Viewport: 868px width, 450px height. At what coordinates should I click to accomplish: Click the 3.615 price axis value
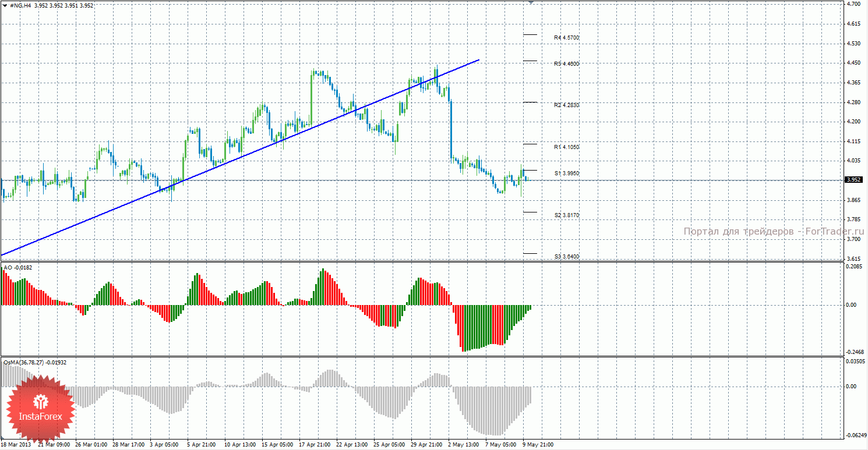coord(853,259)
